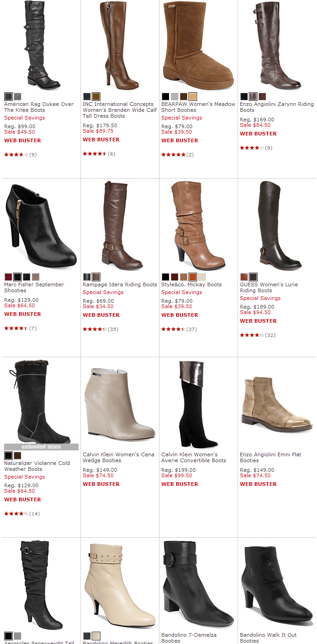Pick the tan swatch for BEARPAW Meadow booties
The height and width of the screenshot is (644, 317).
(x=193, y=96)
